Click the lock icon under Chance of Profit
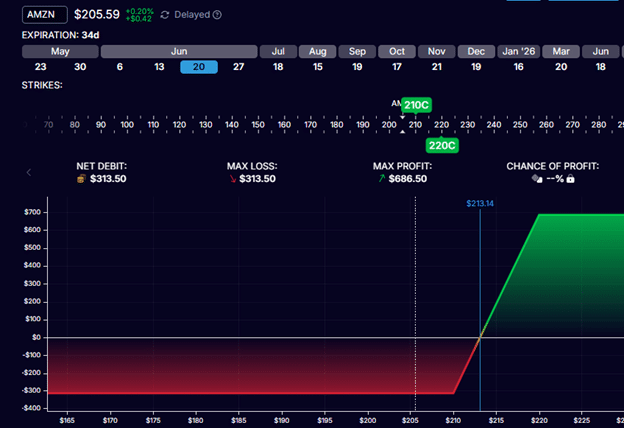624x428 pixels. 571,179
